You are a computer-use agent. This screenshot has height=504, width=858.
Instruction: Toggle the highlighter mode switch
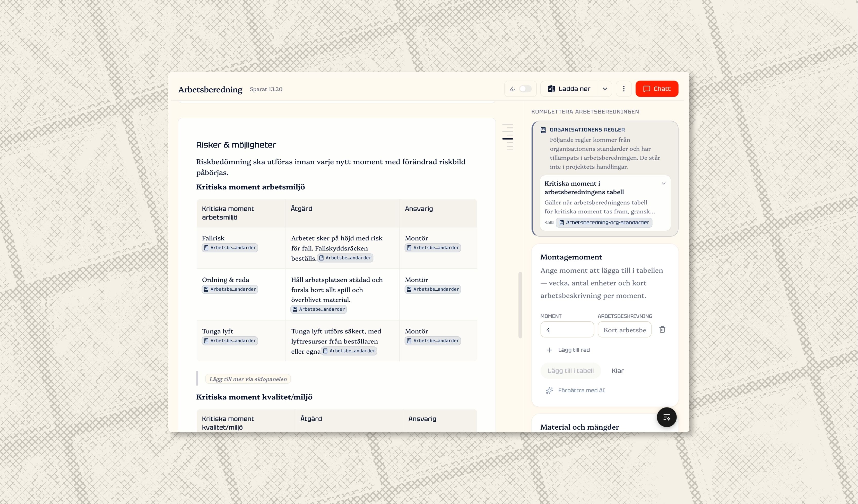[525, 89]
